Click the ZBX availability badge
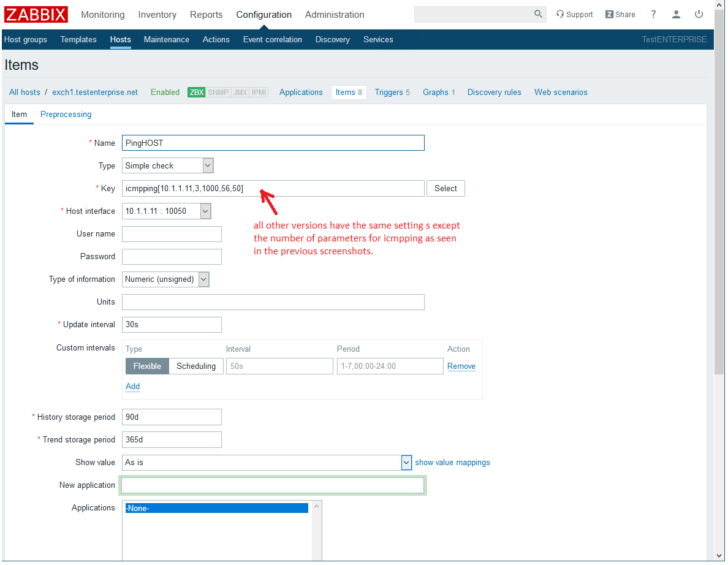 [196, 92]
